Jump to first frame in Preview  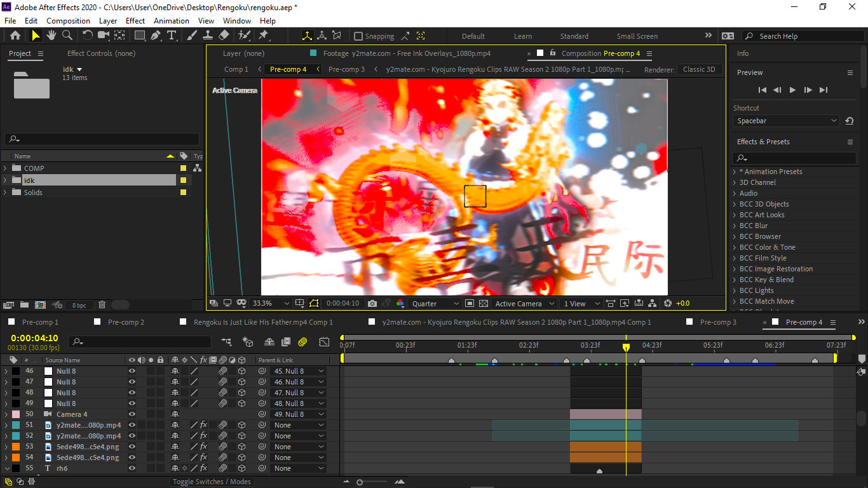pyautogui.click(x=763, y=90)
